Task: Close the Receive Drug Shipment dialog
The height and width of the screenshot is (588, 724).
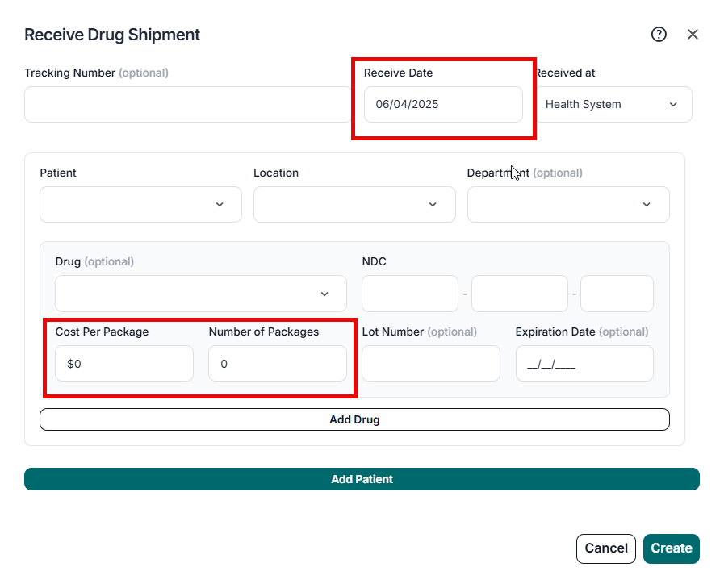Action: click(x=693, y=34)
